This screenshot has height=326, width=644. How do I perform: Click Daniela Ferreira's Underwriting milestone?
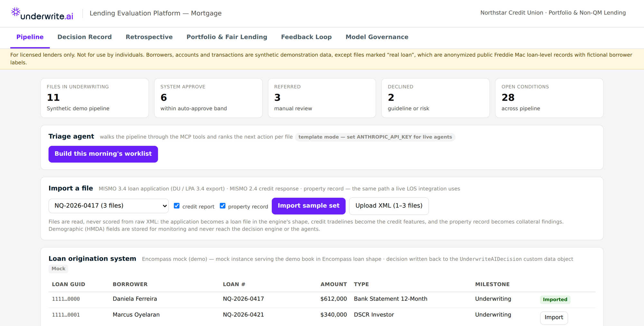click(493, 299)
